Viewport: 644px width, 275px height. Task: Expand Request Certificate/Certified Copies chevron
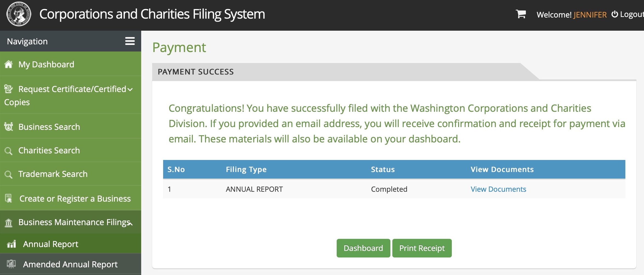(130, 90)
